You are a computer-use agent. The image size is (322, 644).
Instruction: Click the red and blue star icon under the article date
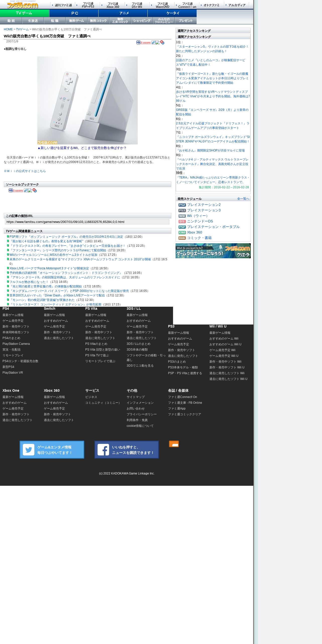tap(162, 42)
